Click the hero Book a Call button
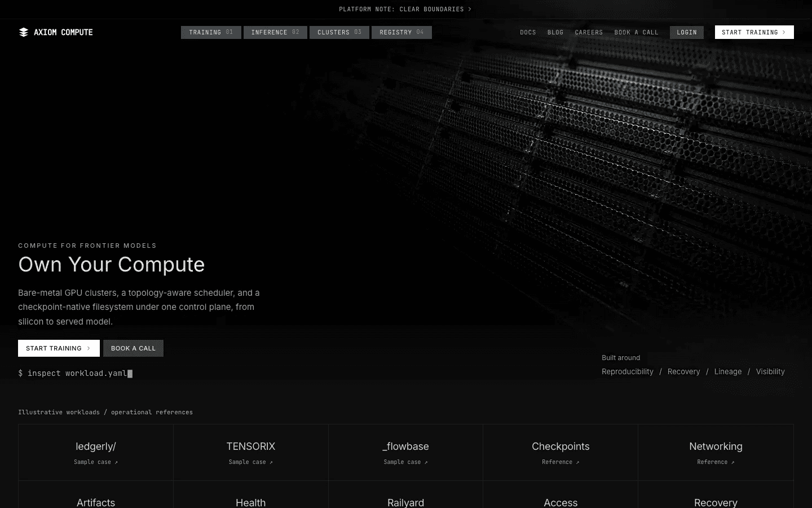This screenshot has height=508, width=812. (133, 348)
